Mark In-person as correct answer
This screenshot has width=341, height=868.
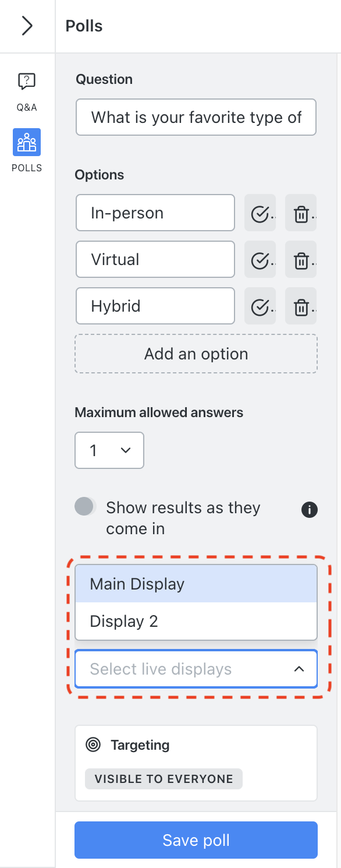pos(260,213)
